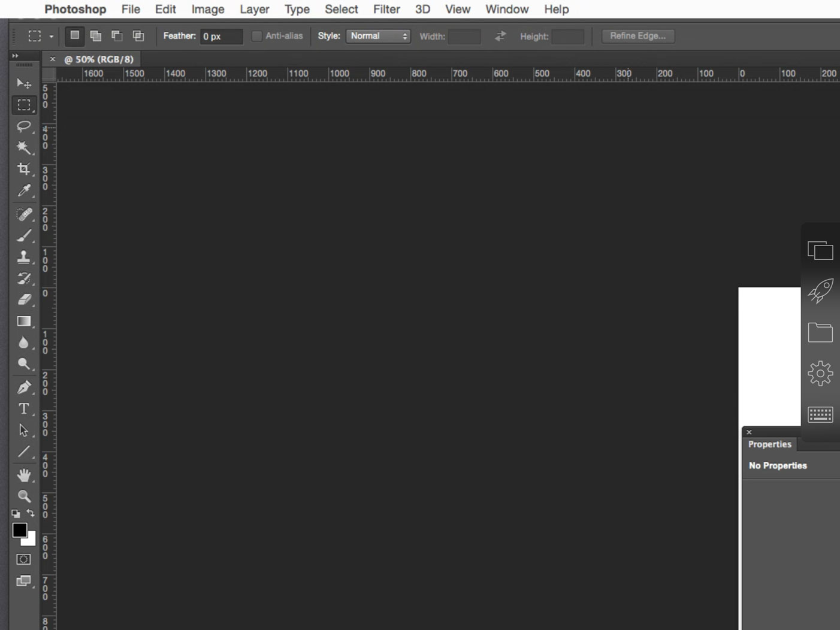
Task: Expand the toolbox to double column
Action: click(15, 56)
